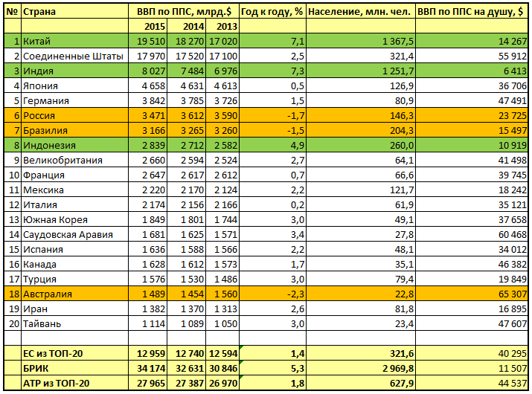
Task: Click EU 2015 total value 12 959
Action: point(148,353)
